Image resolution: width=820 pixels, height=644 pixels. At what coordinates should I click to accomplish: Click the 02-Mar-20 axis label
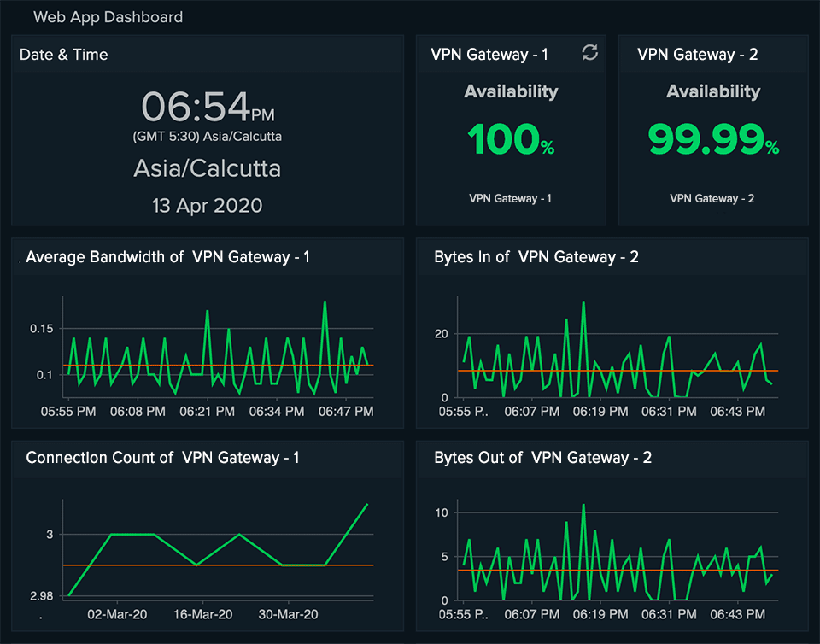[117, 614]
